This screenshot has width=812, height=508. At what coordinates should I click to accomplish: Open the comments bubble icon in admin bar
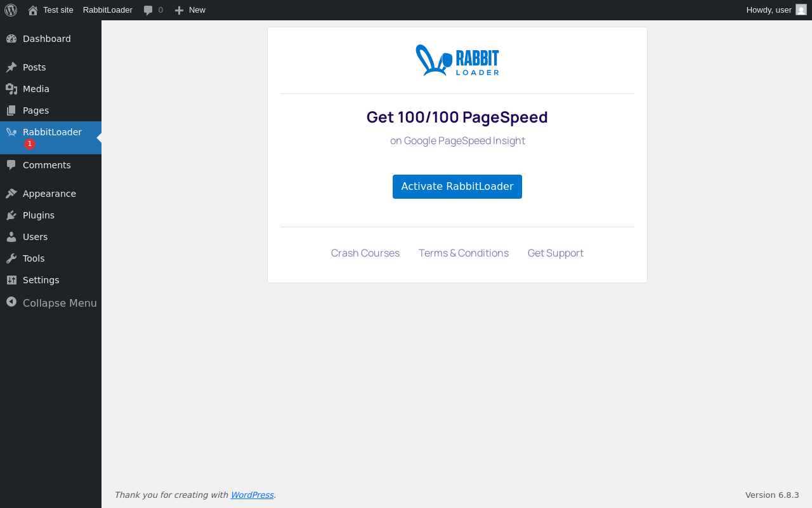tap(148, 10)
